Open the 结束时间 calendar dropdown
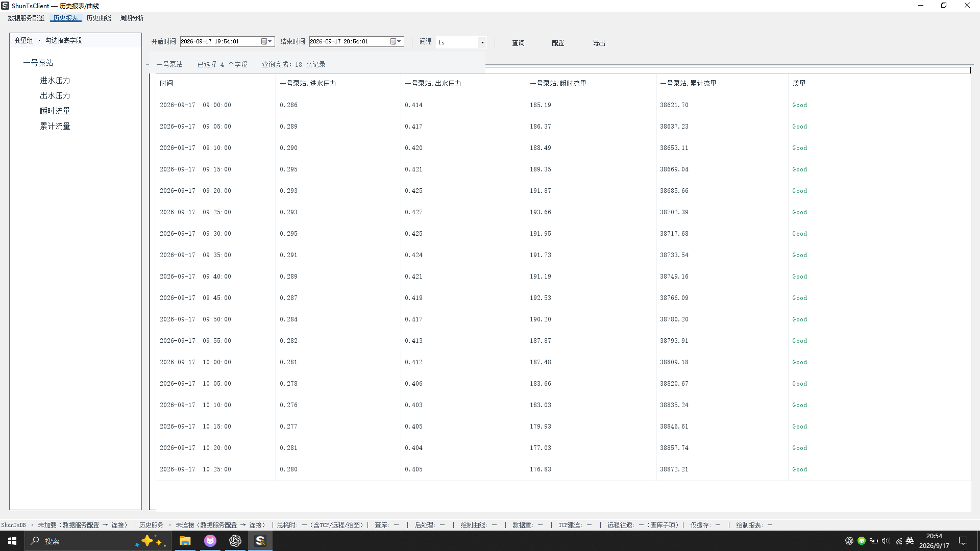This screenshot has height=551, width=980. [396, 42]
